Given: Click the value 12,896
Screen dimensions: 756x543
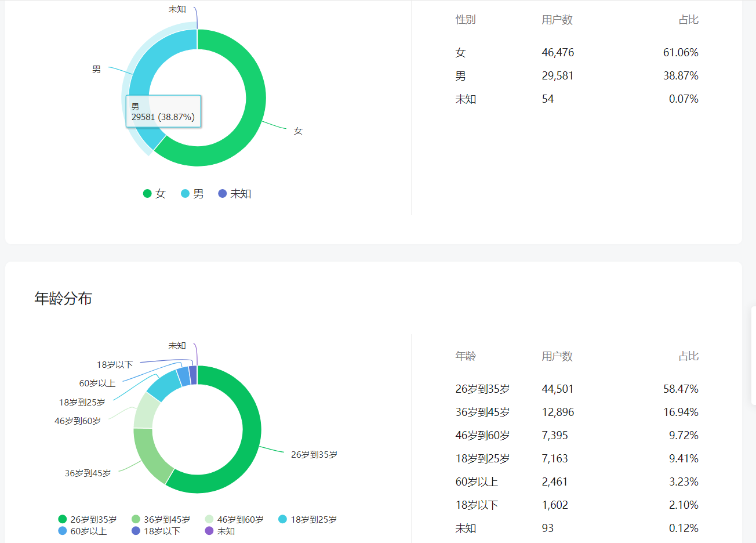Looking at the screenshot, I should tap(558, 412).
